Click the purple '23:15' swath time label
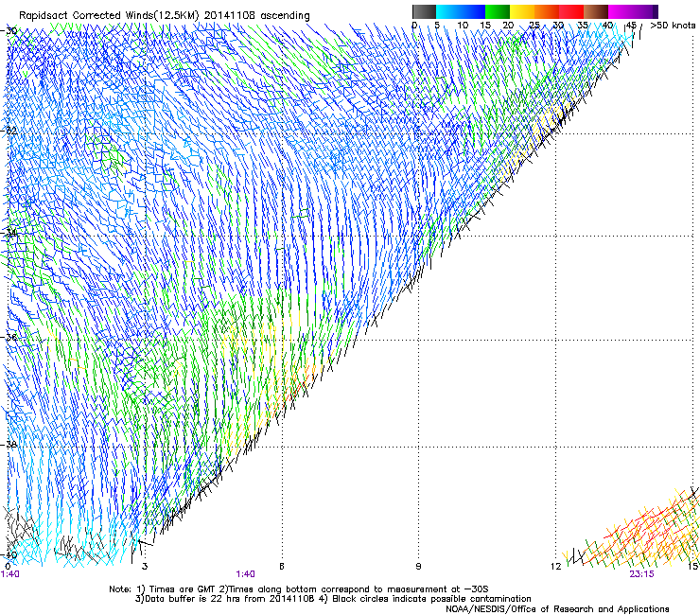This screenshot has height=615, width=700. pos(641,574)
